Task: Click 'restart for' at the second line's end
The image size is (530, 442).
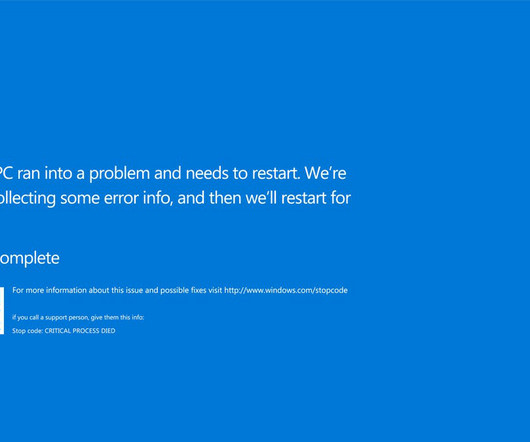Action: pyautogui.click(x=316, y=198)
